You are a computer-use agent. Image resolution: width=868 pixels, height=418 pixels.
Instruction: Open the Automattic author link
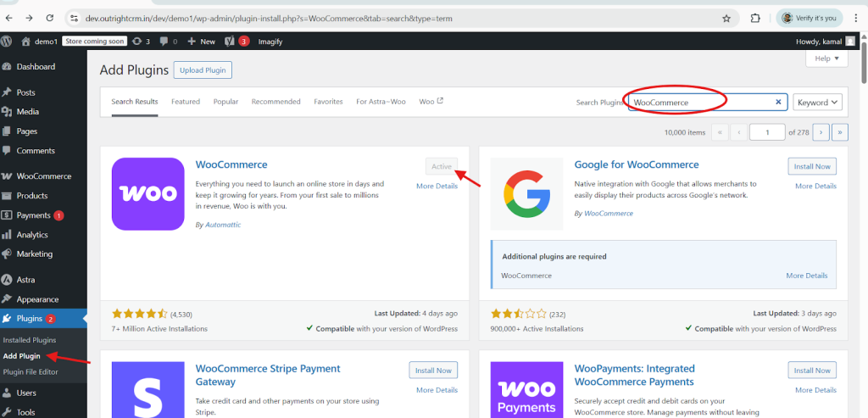click(x=223, y=225)
